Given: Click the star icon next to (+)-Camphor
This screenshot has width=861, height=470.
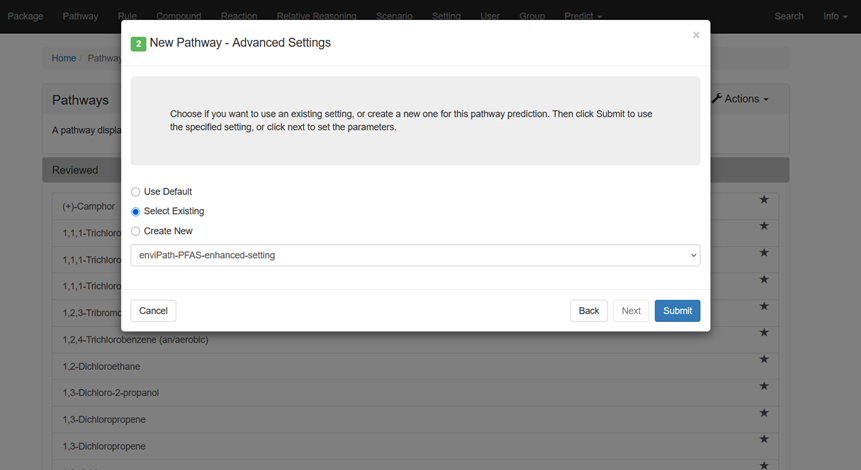Looking at the screenshot, I should pos(764,200).
